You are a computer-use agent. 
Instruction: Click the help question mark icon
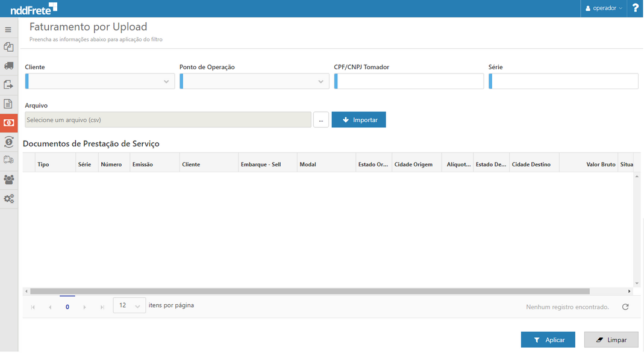pos(635,8)
